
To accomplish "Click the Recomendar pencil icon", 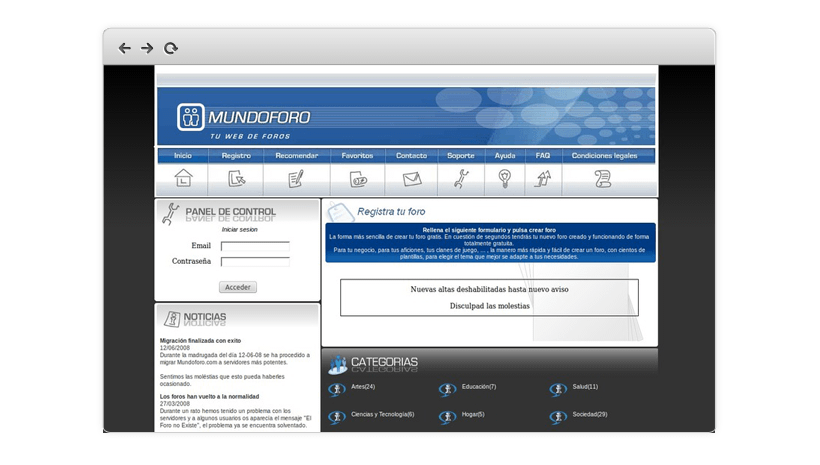I will [x=296, y=179].
